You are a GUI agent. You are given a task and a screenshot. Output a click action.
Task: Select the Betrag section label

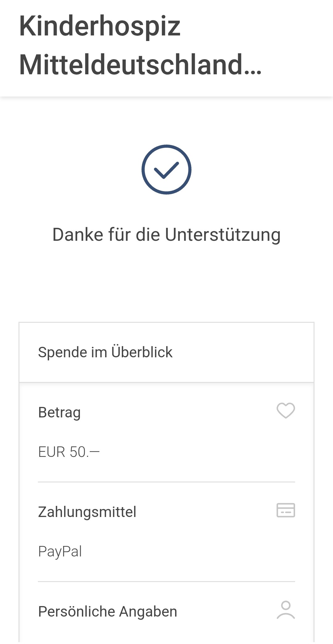point(60,412)
